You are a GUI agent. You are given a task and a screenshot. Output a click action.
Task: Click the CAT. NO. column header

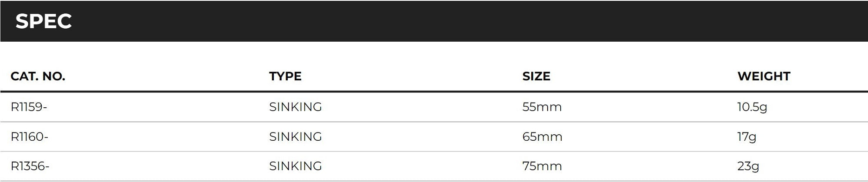point(38,76)
